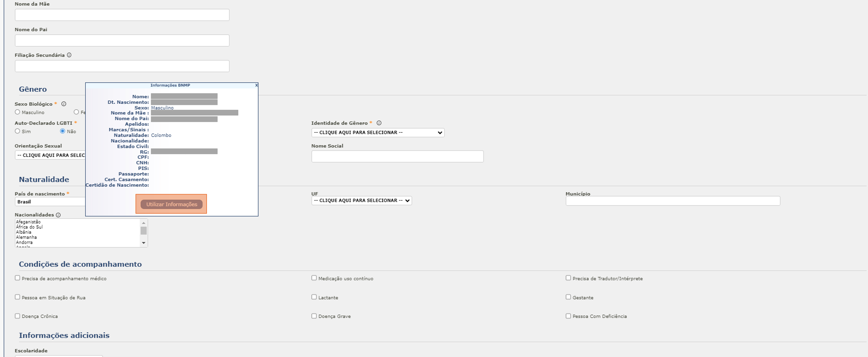Check Pessoa em Situação de Rua
868x357 pixels.
click(18, 297)
